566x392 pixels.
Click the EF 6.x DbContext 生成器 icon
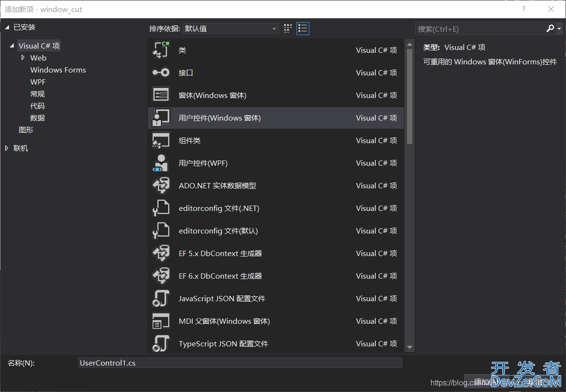point(161,276)
